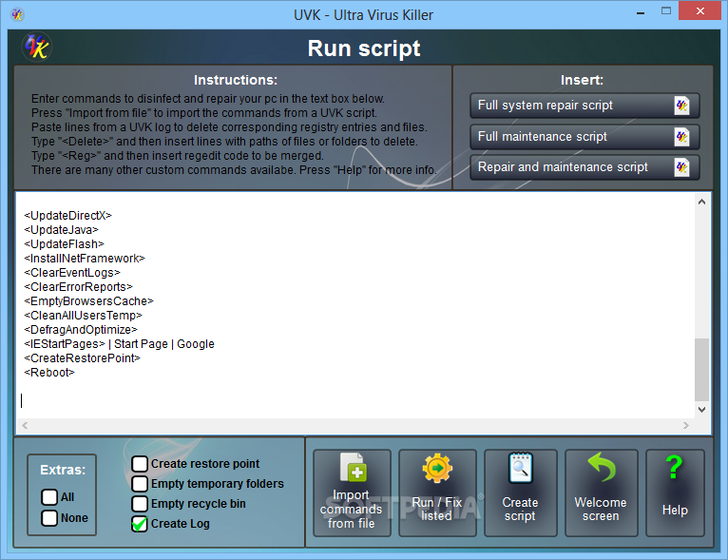Screen dimensions: 728x560
Task: Click the UVK logo in header
Action: [37, 47]
